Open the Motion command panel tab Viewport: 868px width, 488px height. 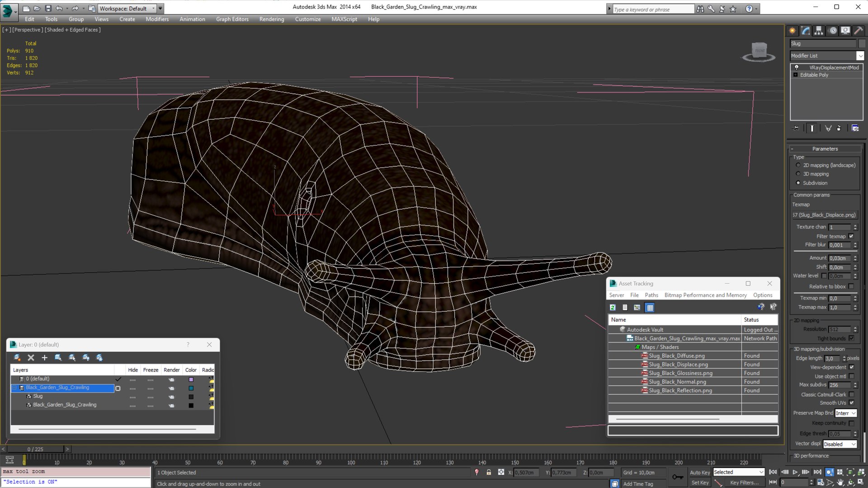pos(832,31)
